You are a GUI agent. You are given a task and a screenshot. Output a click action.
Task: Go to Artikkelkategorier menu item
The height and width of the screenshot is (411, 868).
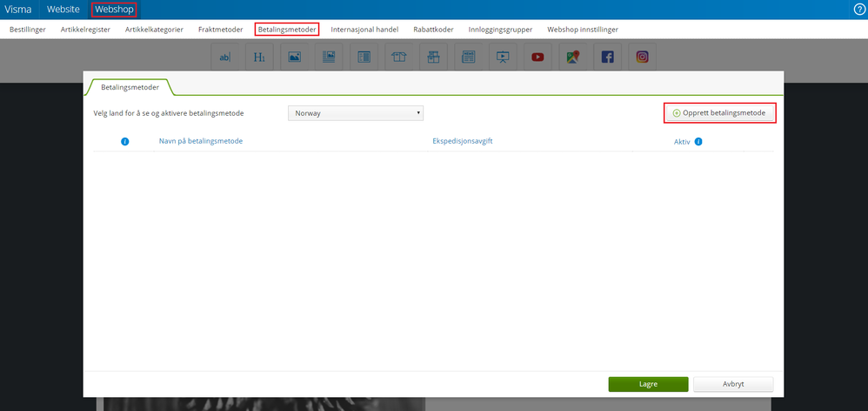pos(155,30)
